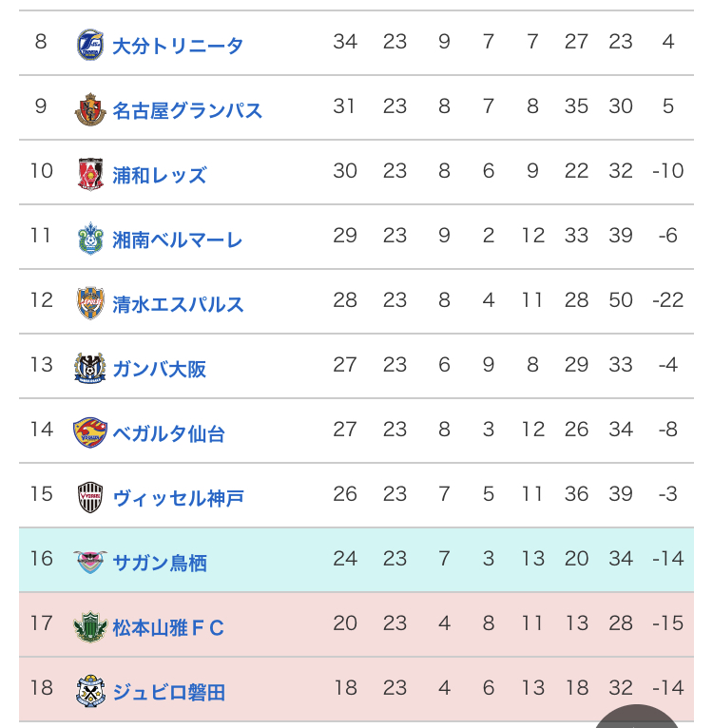Screen dimensions: 713x728
Task: Click the Urawa Reds team crest icon
Action: (90, 174)
